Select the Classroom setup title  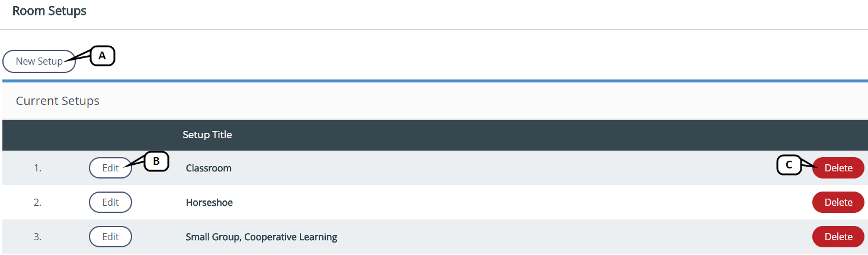pos(209,168)
